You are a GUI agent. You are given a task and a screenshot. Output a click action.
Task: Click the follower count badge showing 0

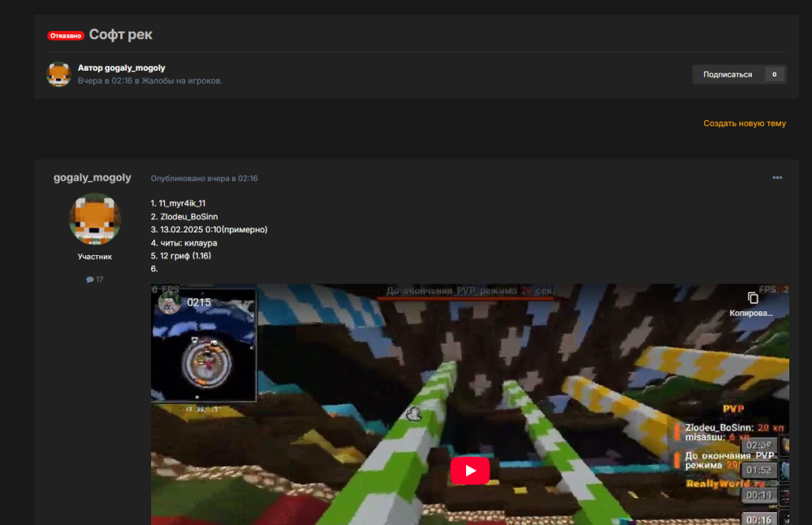(x=774, y=75)
